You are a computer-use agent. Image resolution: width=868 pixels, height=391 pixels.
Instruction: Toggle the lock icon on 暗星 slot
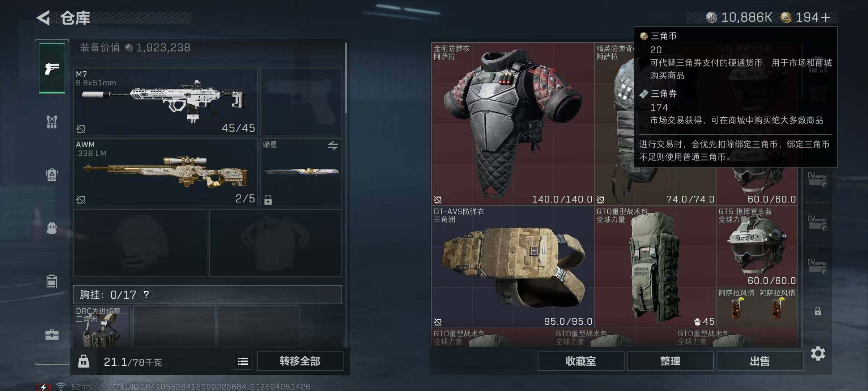pyautogui.click(x=268, y=199)
